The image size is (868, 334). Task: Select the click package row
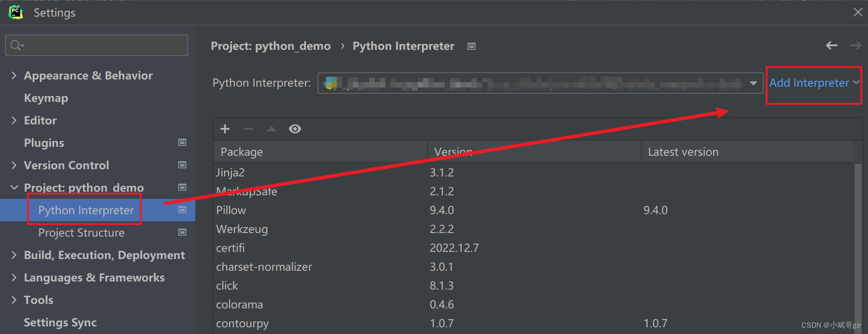(533, 286)
